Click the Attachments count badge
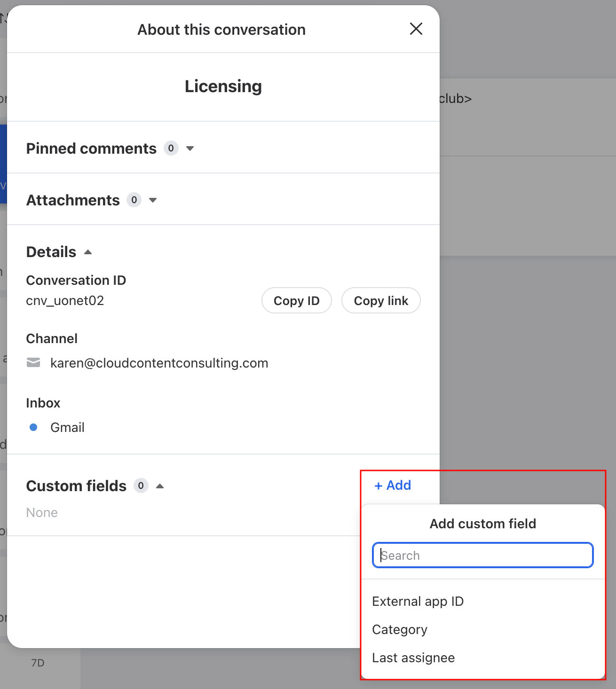Image resolution: width=616 pixels, height=689 pixels. pos(134,200)
